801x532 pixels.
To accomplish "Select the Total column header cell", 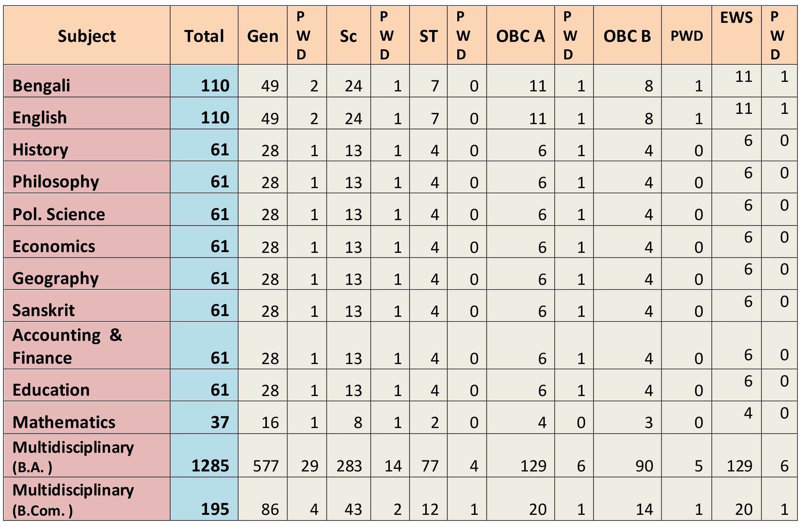I will click(x=204, y=36).
